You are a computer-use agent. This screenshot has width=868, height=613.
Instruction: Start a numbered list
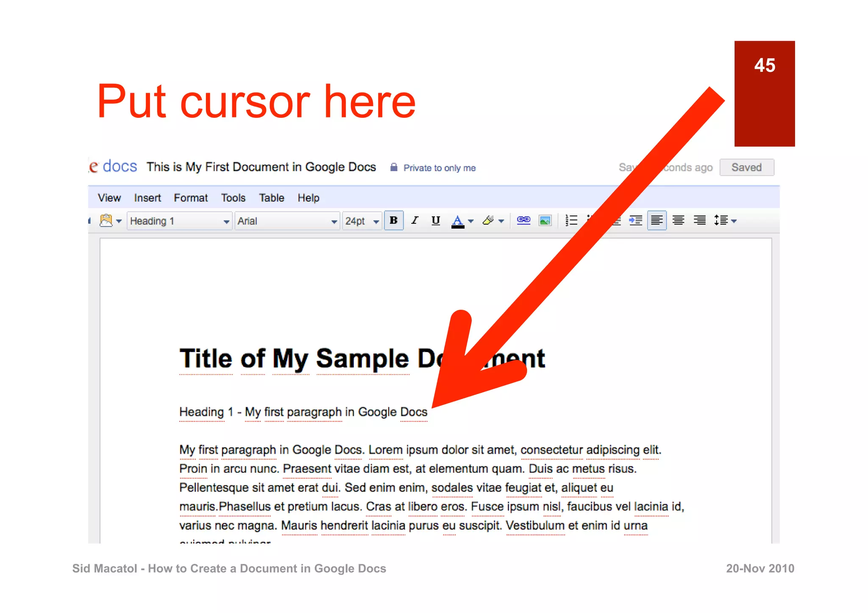571,220
